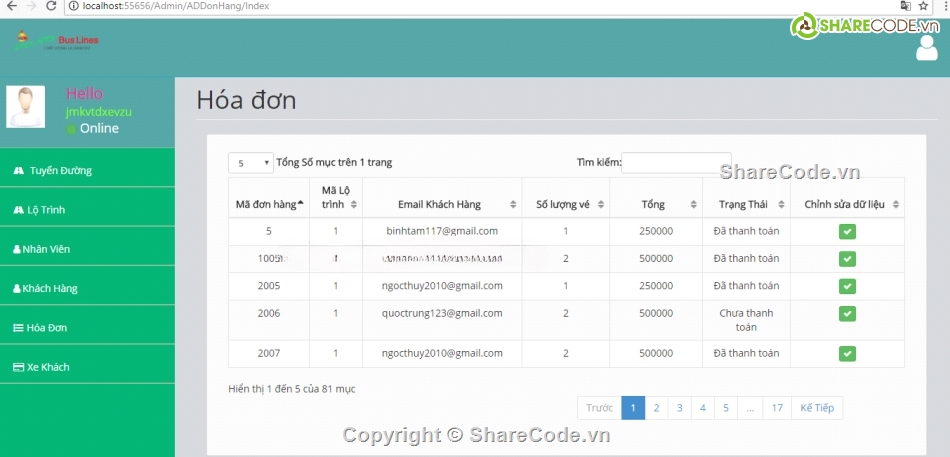Click the user avatar photo in sidebar

(25, 107)
